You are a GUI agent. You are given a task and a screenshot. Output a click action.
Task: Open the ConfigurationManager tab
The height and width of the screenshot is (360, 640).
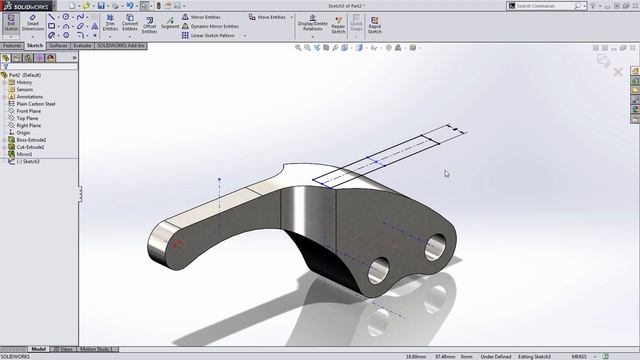point(28,58)
